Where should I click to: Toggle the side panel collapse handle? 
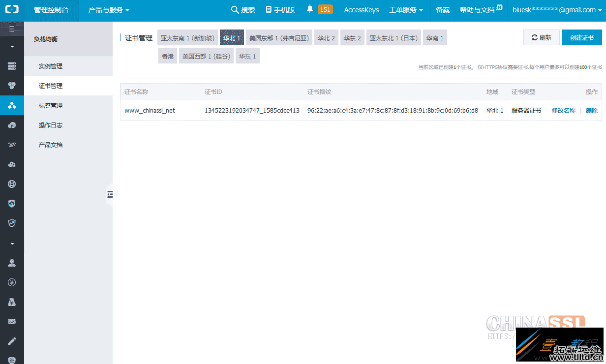110,195
